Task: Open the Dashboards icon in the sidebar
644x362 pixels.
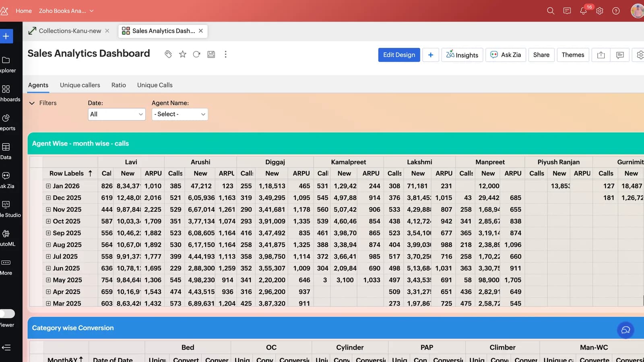Action: [x=6, y=89]
